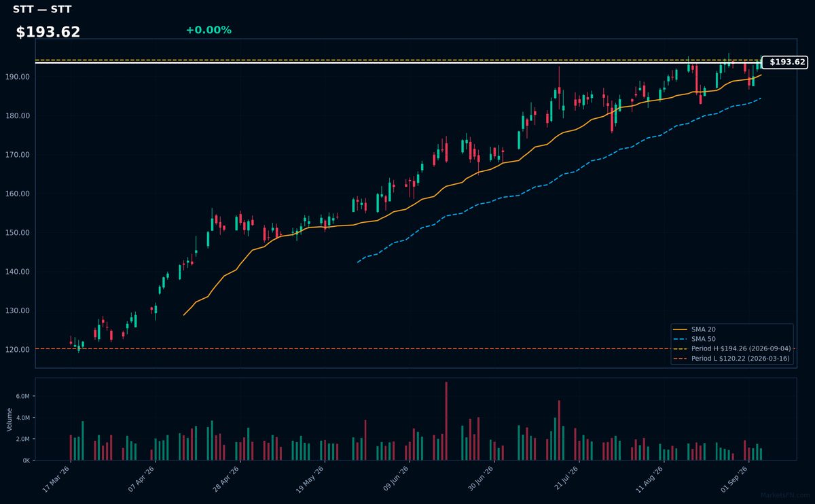Click the 19 May '26 date label

coord(310,480)
